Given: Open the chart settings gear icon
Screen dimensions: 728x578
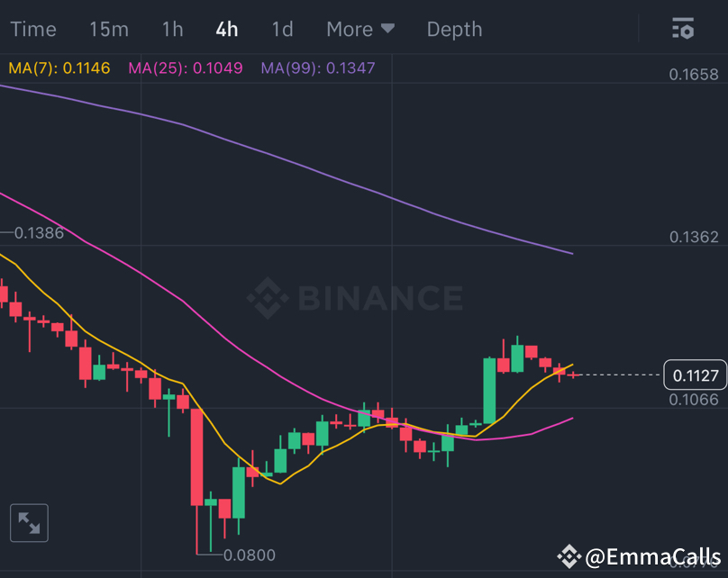Looking at the screenshot, I should 683,29.
